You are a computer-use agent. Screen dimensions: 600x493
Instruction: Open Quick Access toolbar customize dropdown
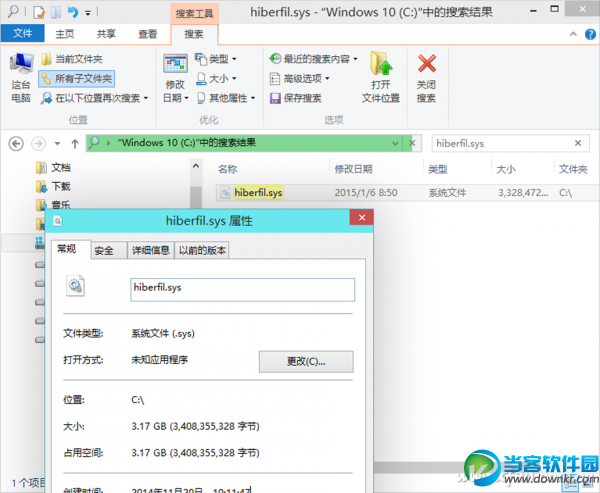[88, 13]
